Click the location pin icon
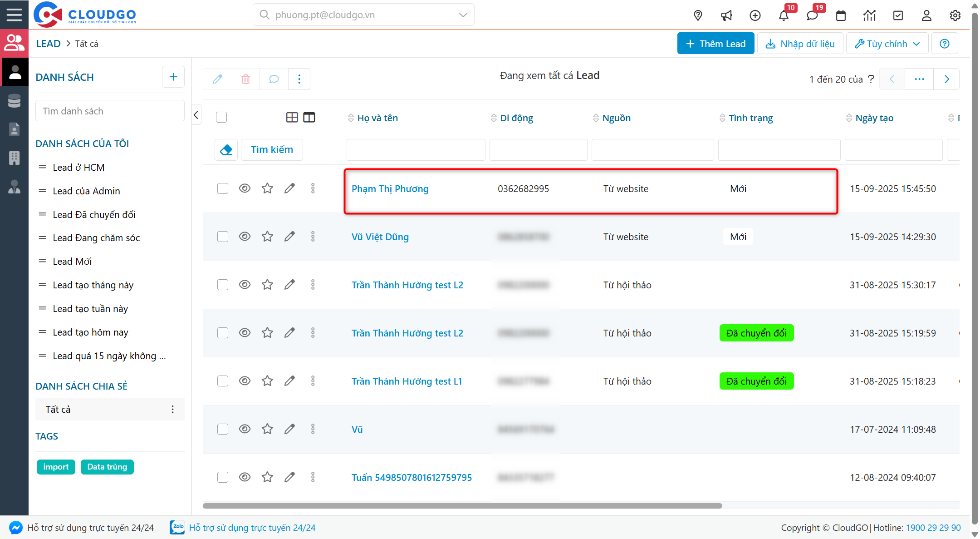This screenshot has width=980, height=539. point(698,15)
